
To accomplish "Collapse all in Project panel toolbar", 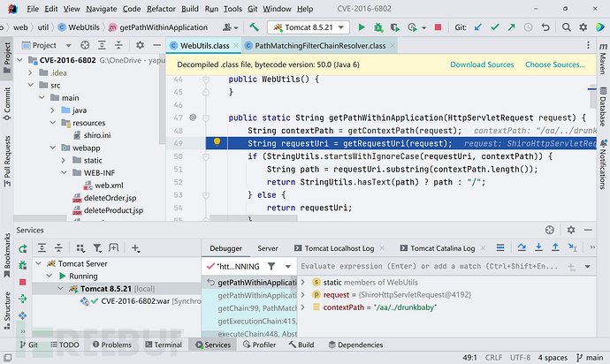I will click(118, 46).
